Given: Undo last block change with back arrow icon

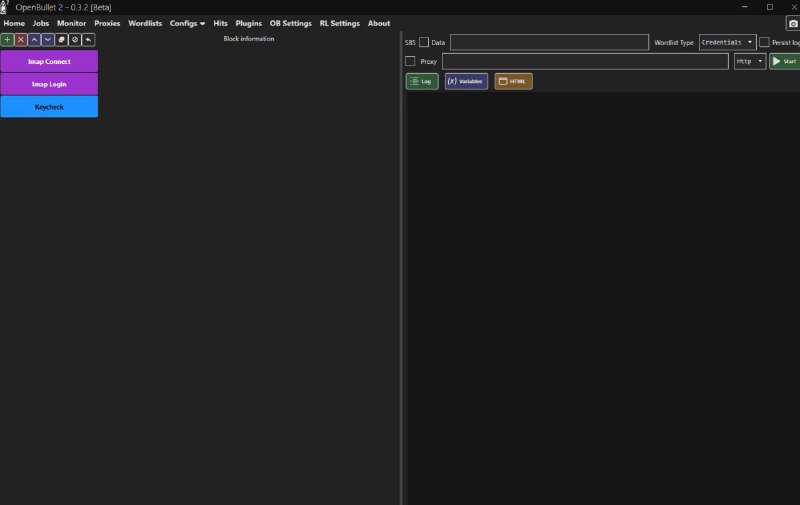Looking at the screenshot, I should pyautogui.click(x=88, y=39).
